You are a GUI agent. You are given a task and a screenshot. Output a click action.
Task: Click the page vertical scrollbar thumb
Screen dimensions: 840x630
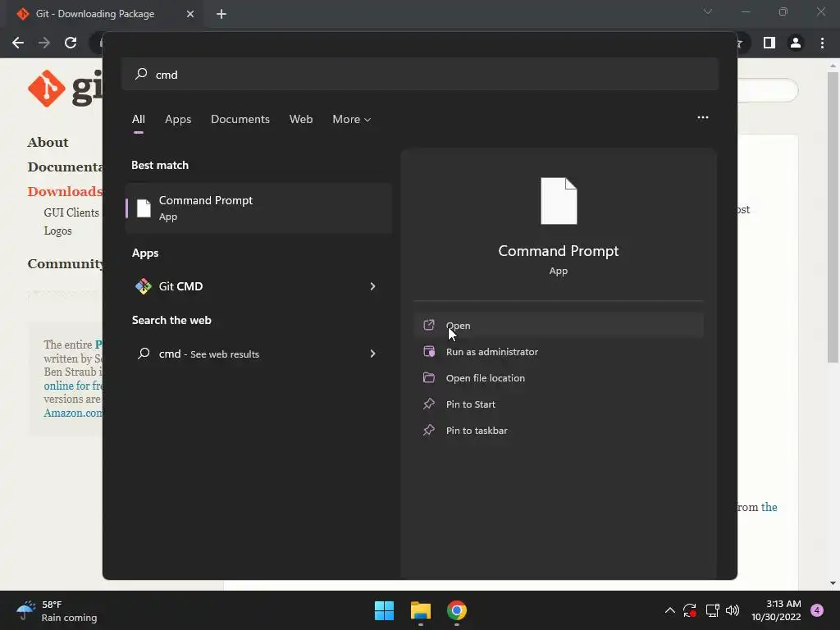(833, 217)
